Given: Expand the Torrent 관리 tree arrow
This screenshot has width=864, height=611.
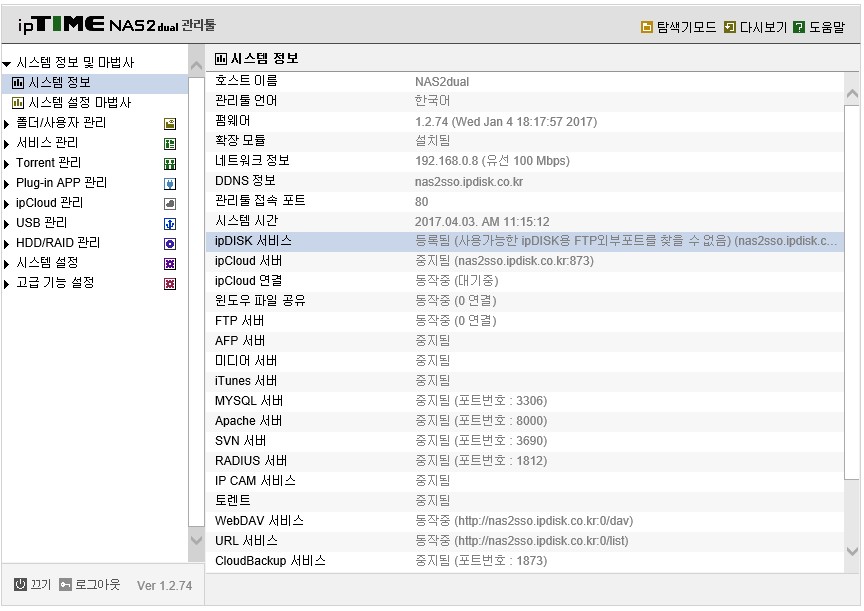Looking at the screenshot, I should click(x=7, y=164).
